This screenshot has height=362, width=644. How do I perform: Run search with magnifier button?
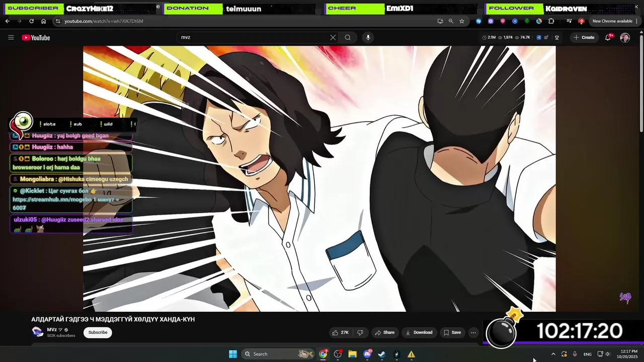[x=348, y=37]
